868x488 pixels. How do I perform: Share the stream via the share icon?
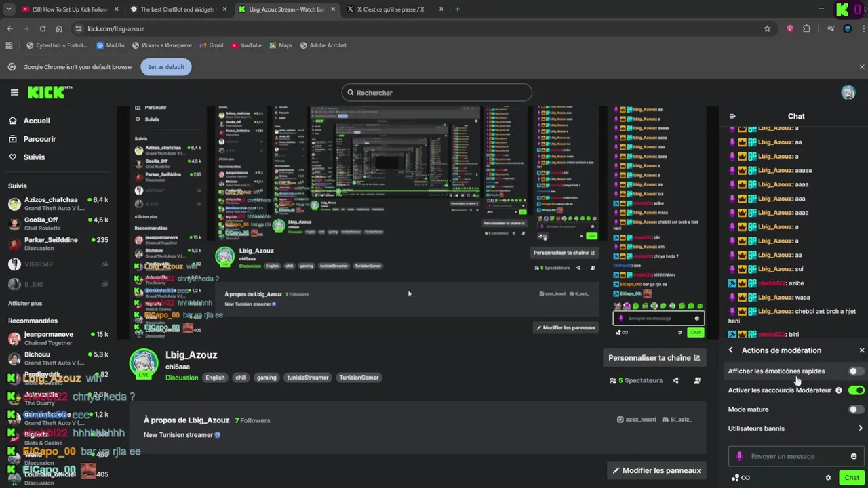tap(675, 380)
